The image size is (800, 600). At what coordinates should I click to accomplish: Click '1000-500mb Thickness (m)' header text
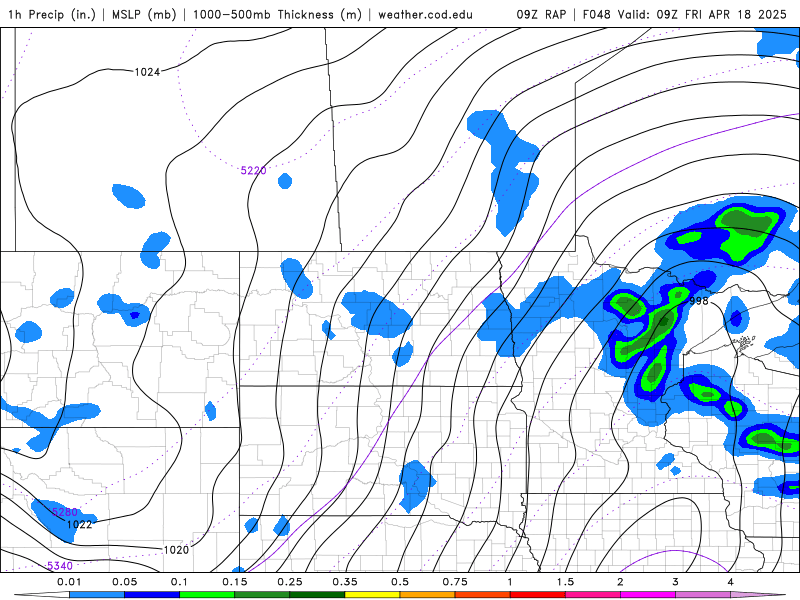277,14
